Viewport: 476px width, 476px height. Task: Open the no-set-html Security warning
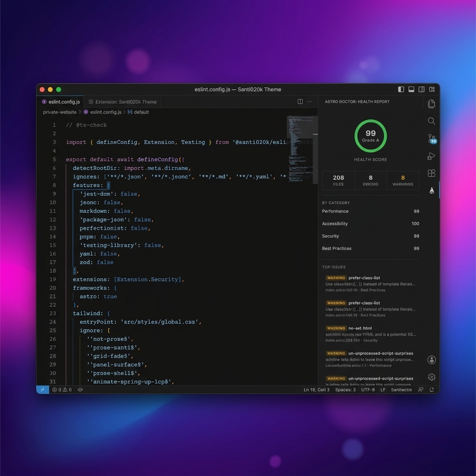point(370,334)
